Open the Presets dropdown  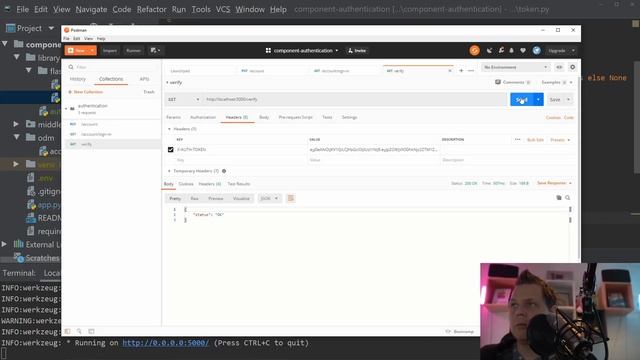[560, 140]
